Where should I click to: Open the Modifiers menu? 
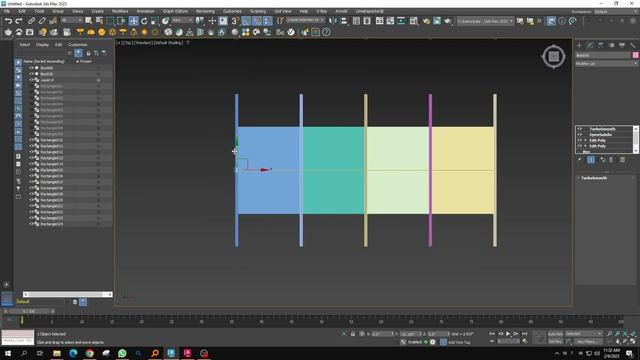[x=120, y=11]
